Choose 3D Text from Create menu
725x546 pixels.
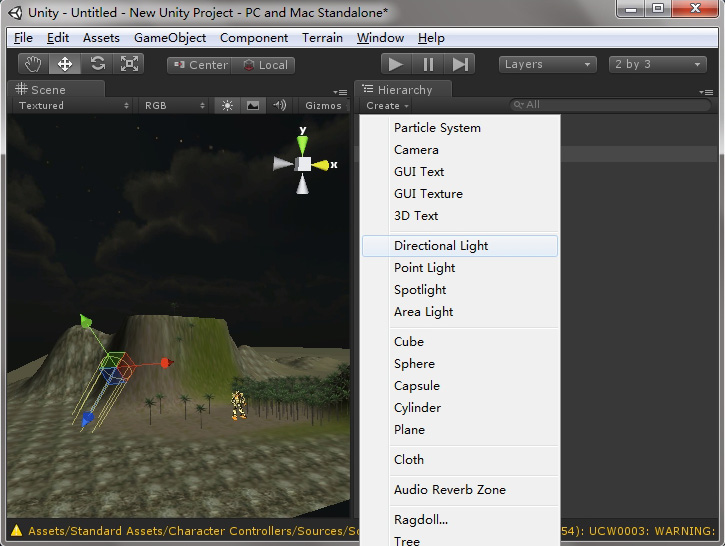pos(460,215)
